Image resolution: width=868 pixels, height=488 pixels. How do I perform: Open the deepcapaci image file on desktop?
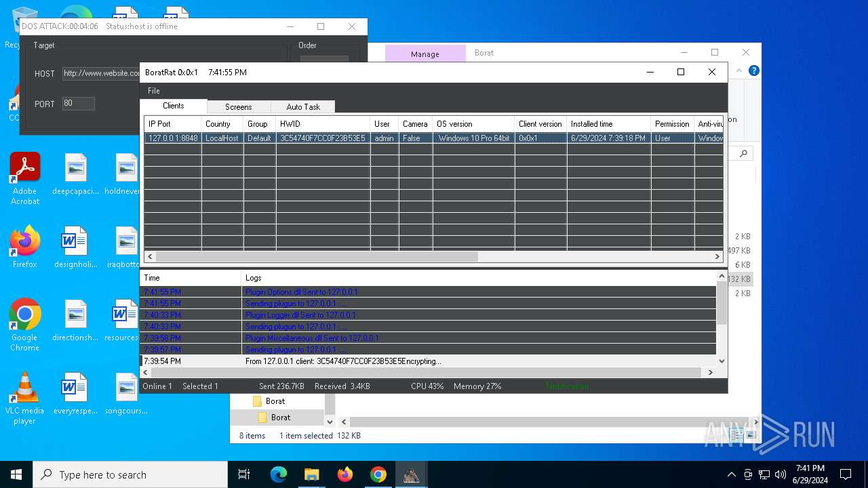coord(76,174)
